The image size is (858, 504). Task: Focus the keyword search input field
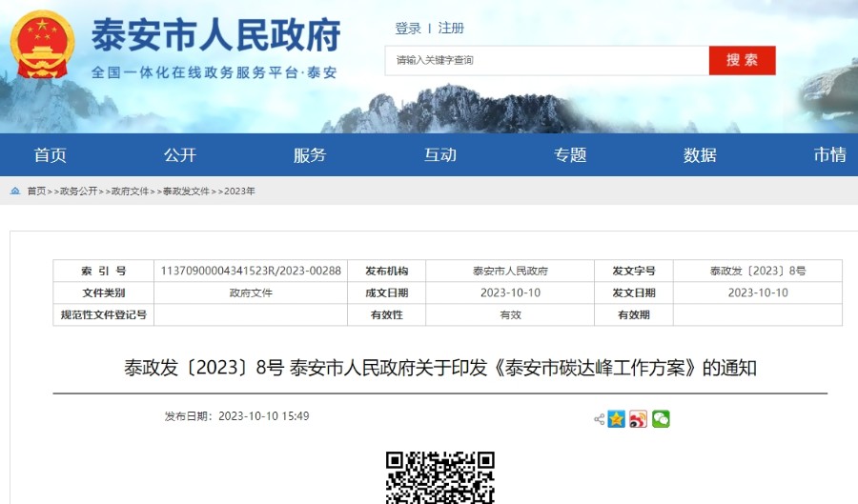tap(547, 61)
